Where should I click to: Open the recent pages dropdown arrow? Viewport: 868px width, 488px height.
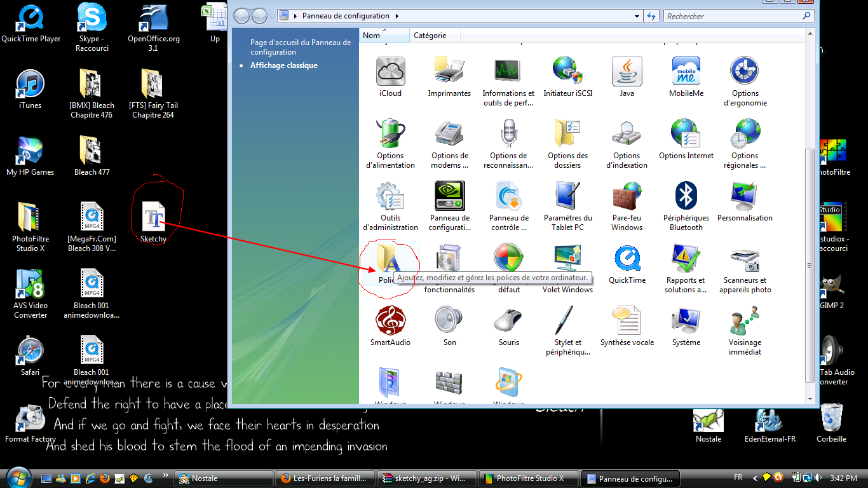pos(273,16)
